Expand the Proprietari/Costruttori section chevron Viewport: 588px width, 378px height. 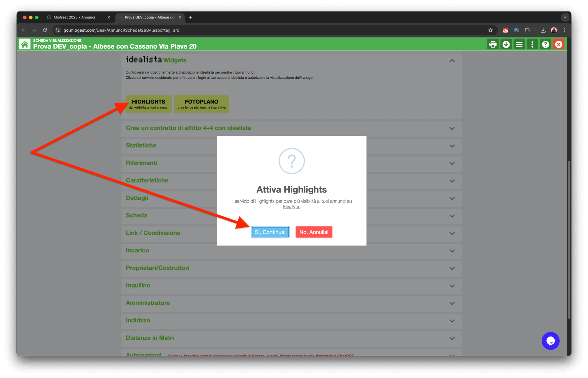tap(452, 269)
